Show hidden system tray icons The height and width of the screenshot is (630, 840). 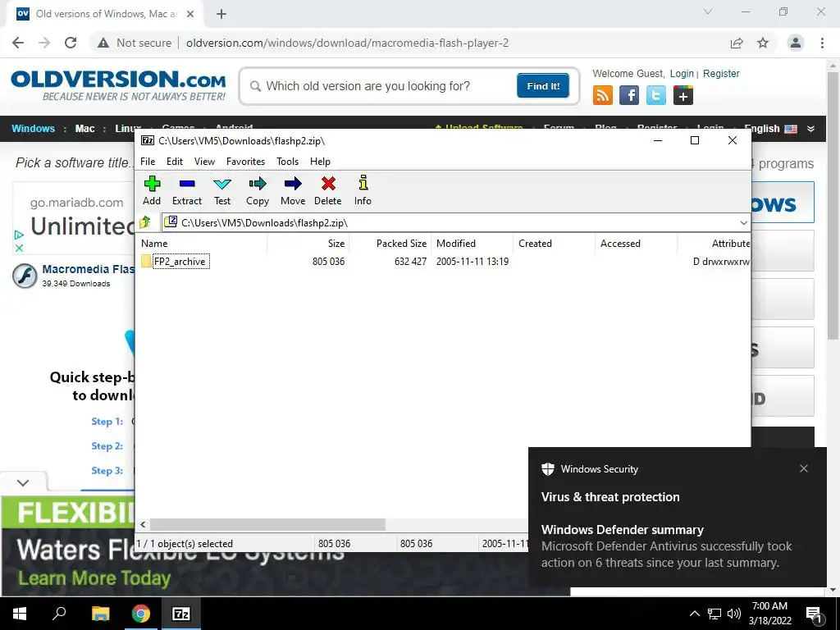coord(694,614)
